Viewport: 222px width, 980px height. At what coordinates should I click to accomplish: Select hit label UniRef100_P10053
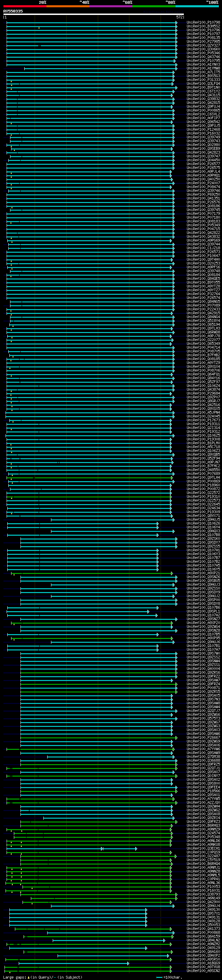[x=203, y=887]
